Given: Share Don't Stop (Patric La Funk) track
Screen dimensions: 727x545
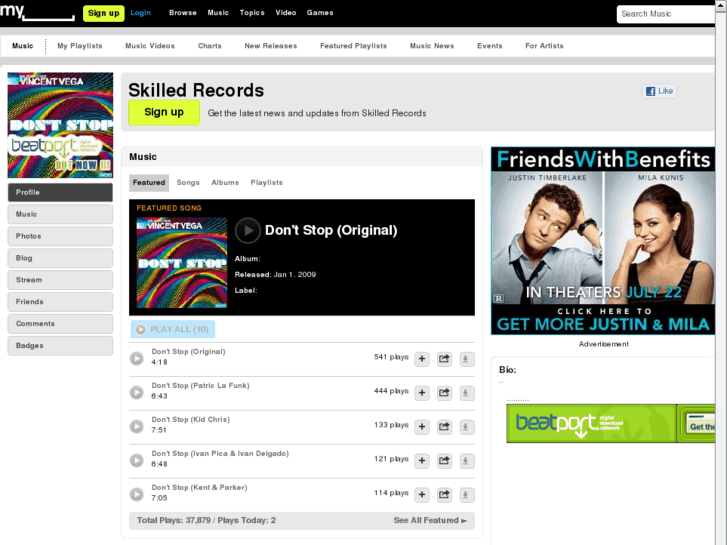Looking at the screenshot, I should (x=444, y=393).
